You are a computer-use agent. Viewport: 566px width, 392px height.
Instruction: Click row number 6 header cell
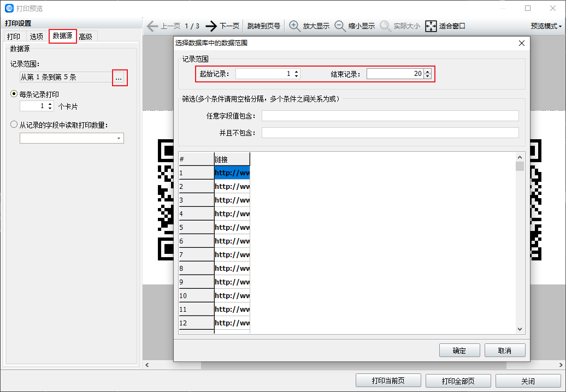(196, 241)
